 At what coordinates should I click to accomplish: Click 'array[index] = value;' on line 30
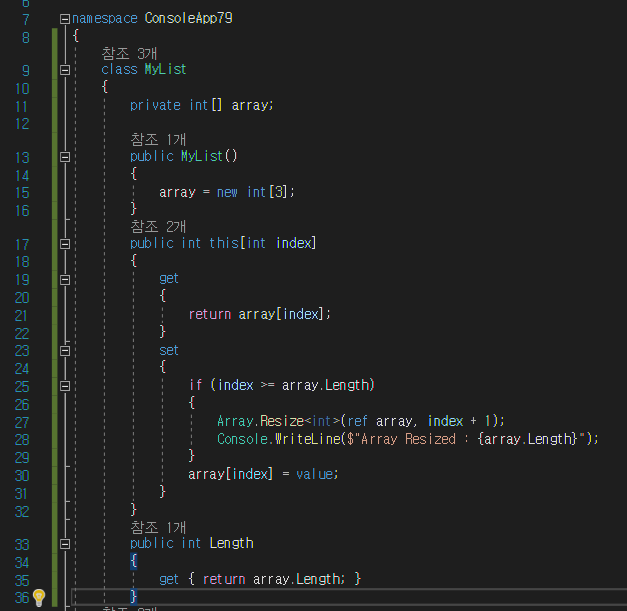point(263,474)
